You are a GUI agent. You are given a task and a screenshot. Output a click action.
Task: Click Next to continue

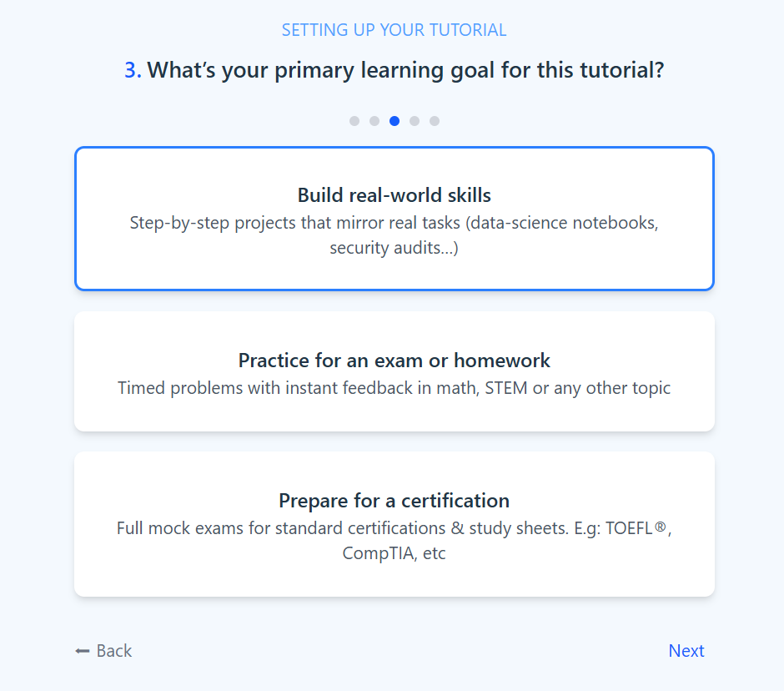coord(686,650)
